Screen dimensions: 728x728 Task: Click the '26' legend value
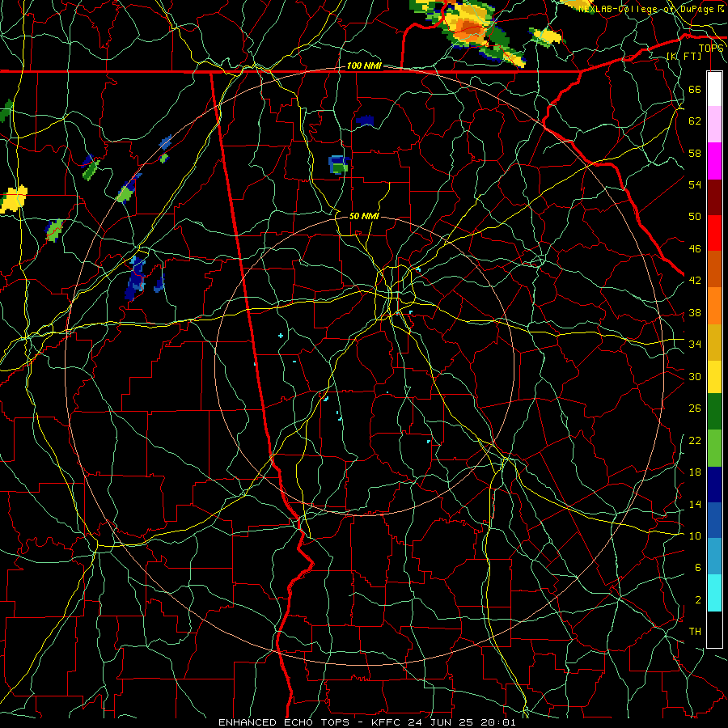[695, 408]
